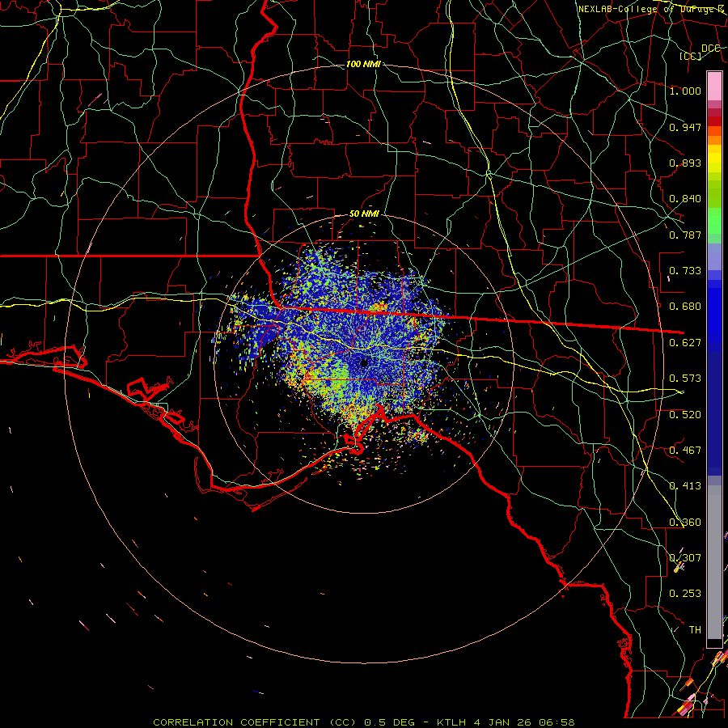Click the dark navy segment of the color bar
Screen dimensions: 728x728
click(x=714, y=408)
